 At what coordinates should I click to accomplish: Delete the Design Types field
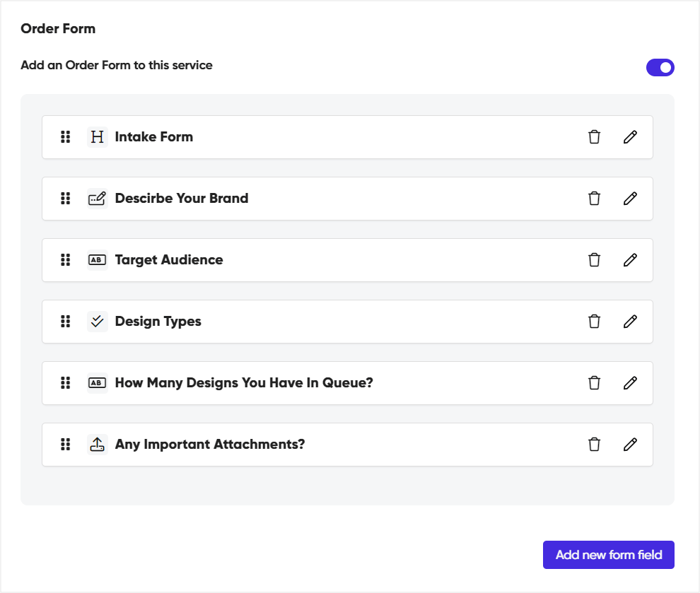pos(594,322)
